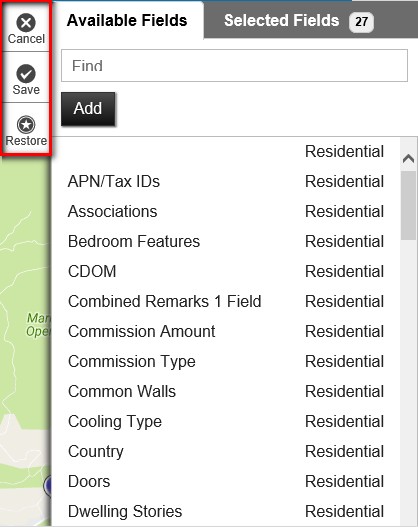Focus the Find search field
The image size is (418, 527).
click(x=234, y=66)
